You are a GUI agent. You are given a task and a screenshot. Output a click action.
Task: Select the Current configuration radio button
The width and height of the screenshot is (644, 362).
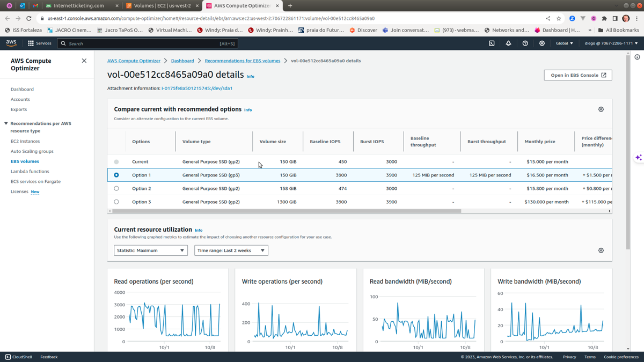(x=116, y=161)
